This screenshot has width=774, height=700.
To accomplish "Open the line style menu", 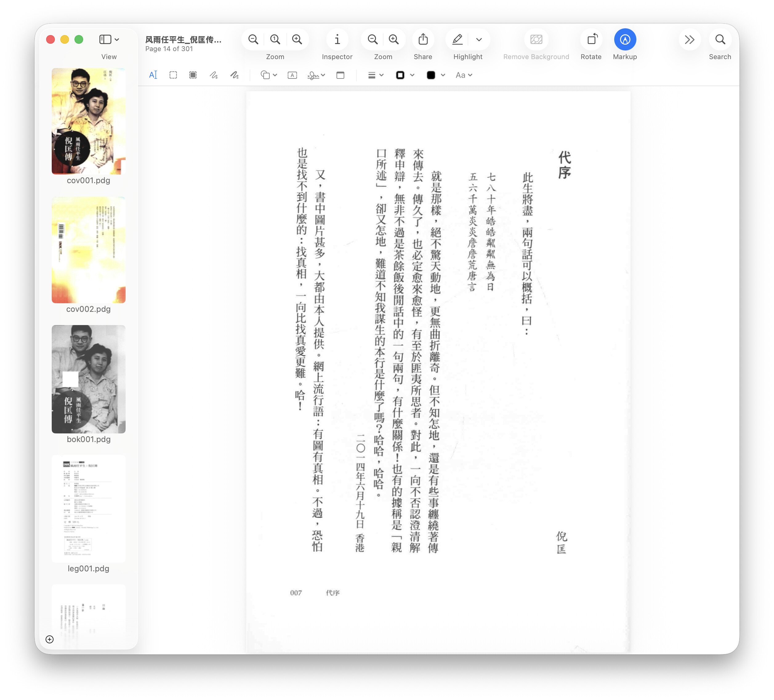I will (376, 75).
